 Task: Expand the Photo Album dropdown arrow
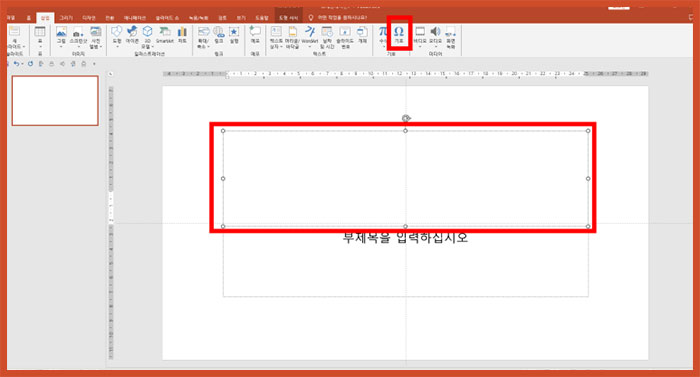[101, 47]
